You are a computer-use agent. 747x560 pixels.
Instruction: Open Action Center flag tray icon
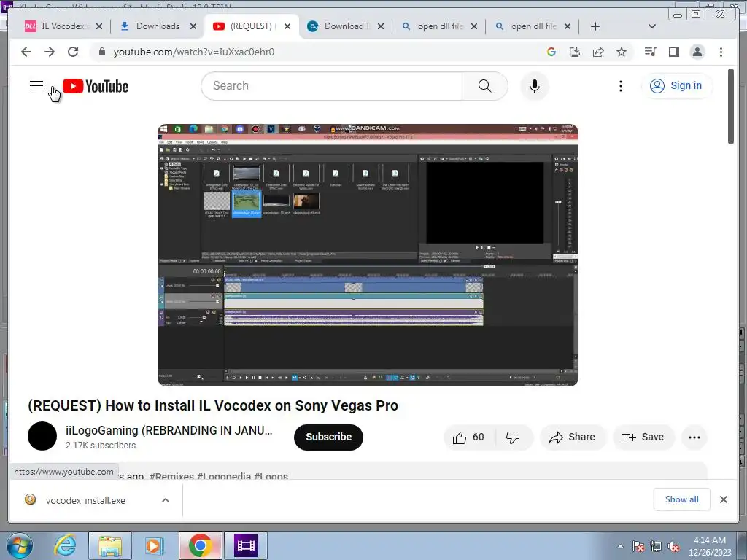pos(638,546)
